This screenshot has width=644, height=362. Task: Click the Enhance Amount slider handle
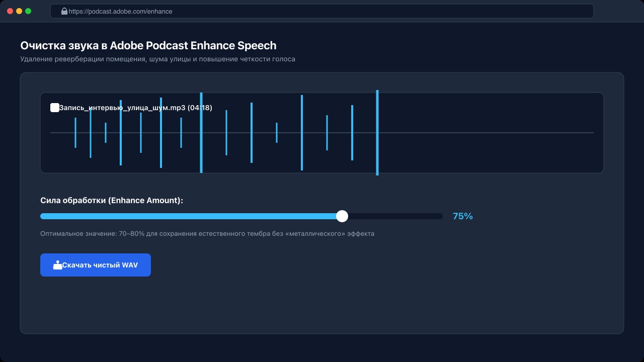(342, 216)
